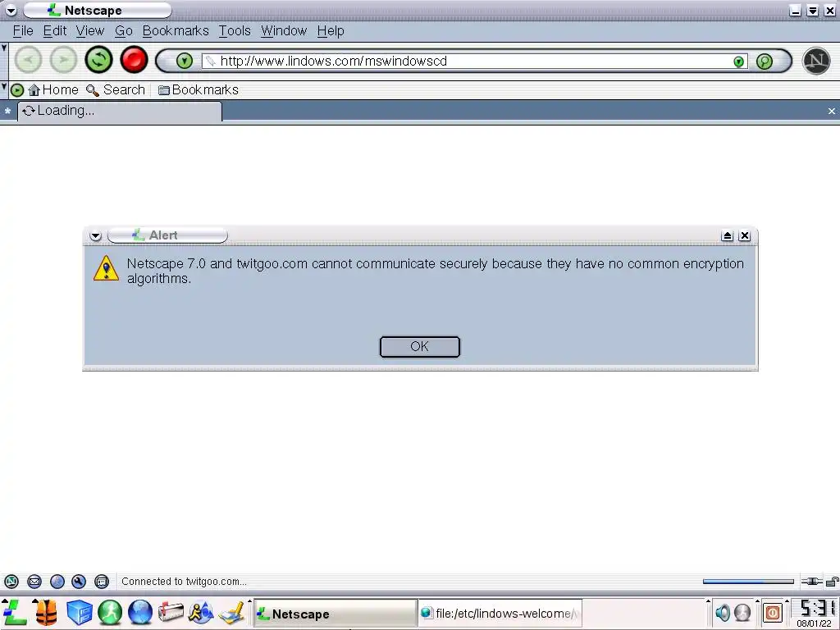Image resolution: width=840 pixels, height=630 pixels.
Task: Open the Netscape window menu arrow in title bar
Action: point(11,10)
